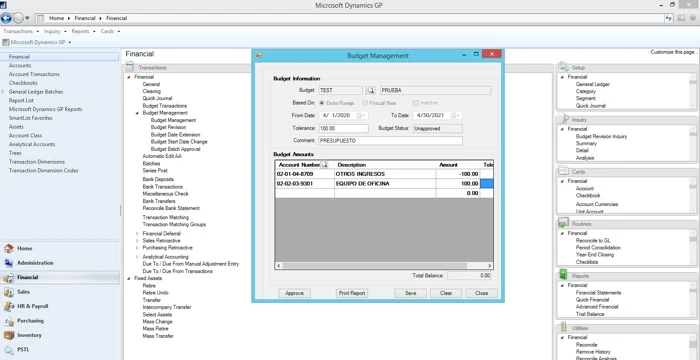Click the Close button in Budget Management

482,293
